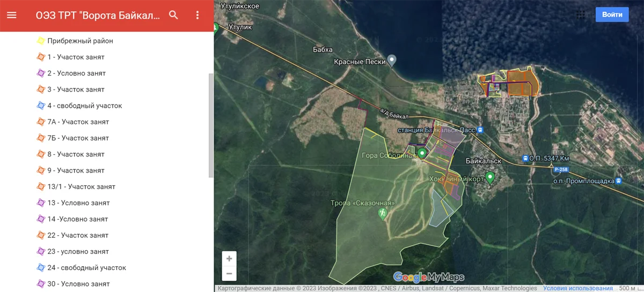
Task: Open the three-dot more options menu
Action: click(x=197, y=15)
